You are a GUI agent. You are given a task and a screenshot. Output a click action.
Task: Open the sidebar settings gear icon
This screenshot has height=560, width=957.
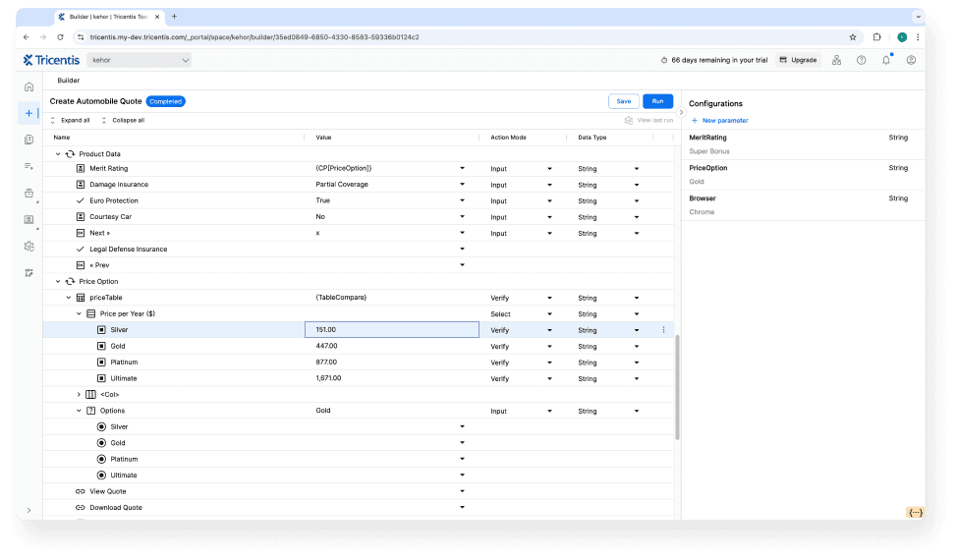point(28,247)
